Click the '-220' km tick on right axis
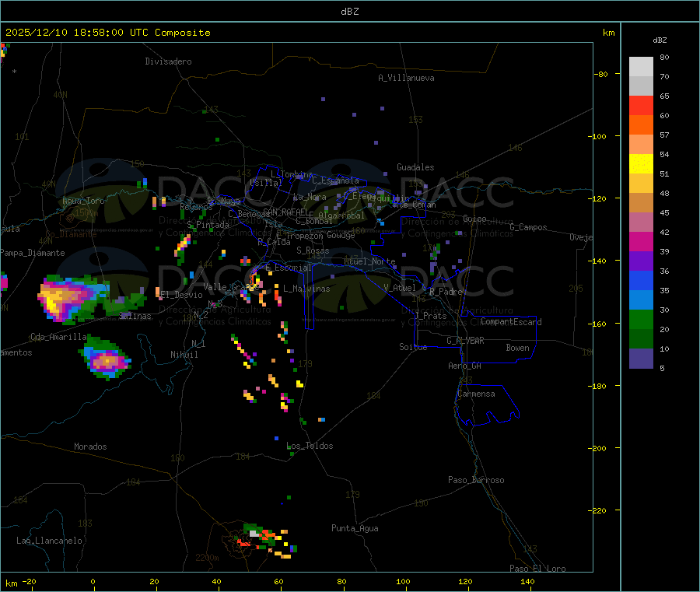This screenshot has width=700, height=592. [x=599, y=510]
